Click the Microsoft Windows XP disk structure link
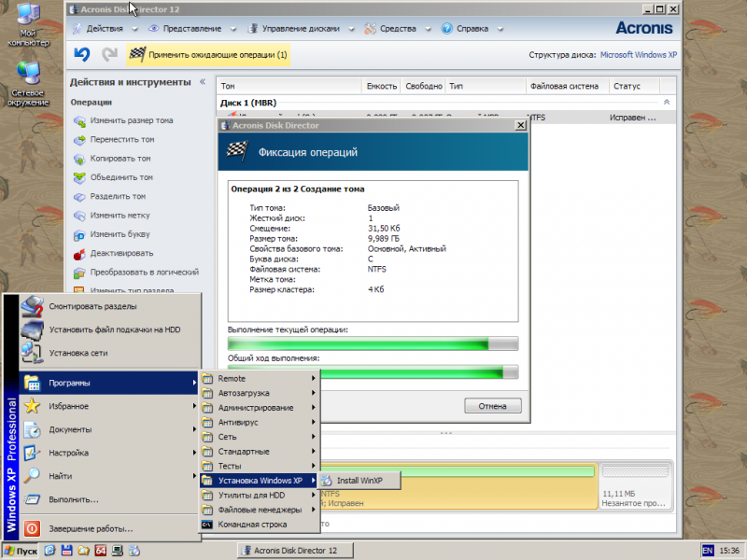 coord(639,55)
